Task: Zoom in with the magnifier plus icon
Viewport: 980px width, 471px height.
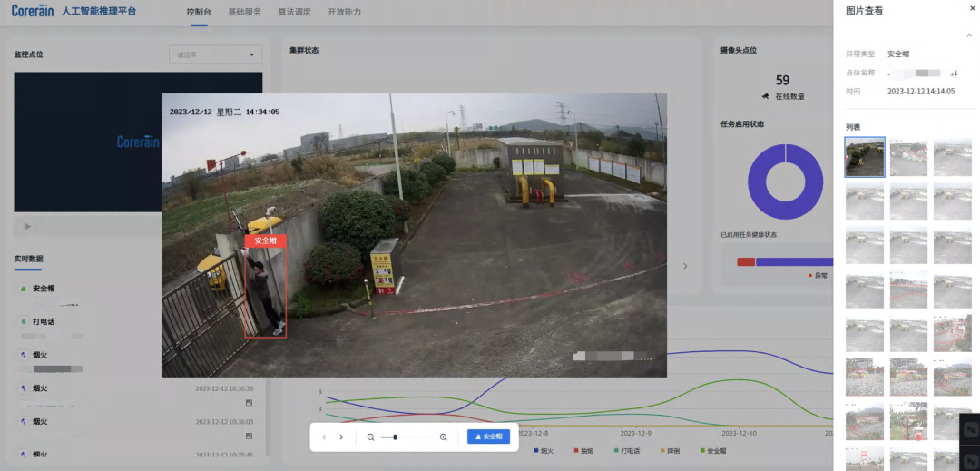Action: click(444, 437)
